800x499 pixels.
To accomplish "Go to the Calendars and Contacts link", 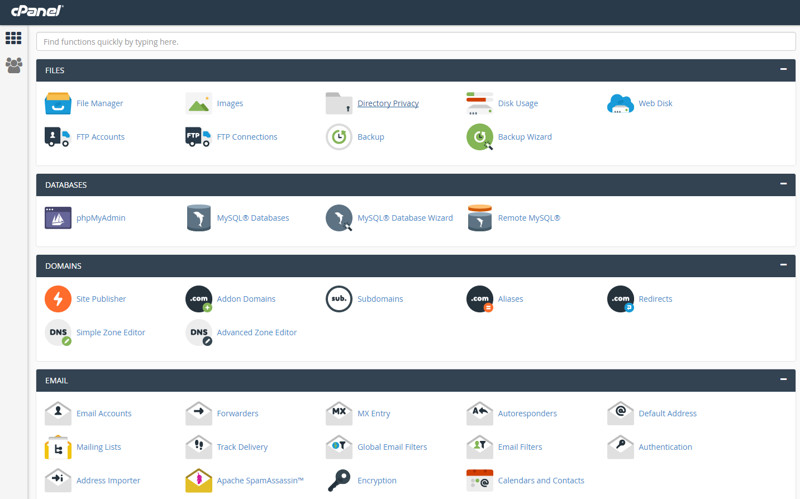I will (541, 481).
